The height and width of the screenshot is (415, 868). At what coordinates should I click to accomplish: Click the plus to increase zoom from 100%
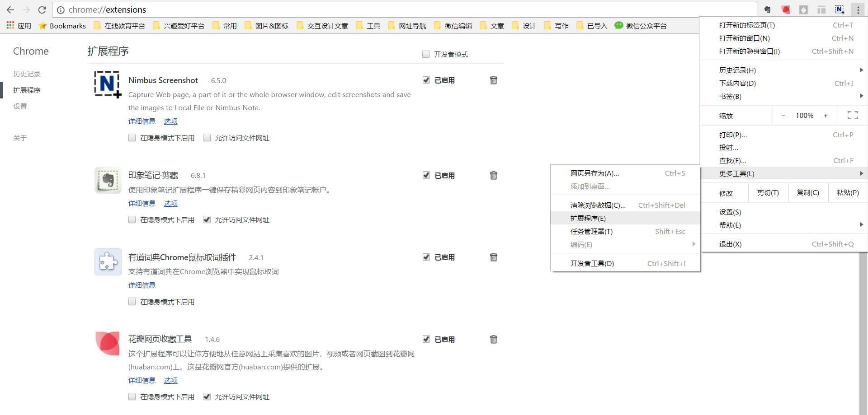point(826,115)
